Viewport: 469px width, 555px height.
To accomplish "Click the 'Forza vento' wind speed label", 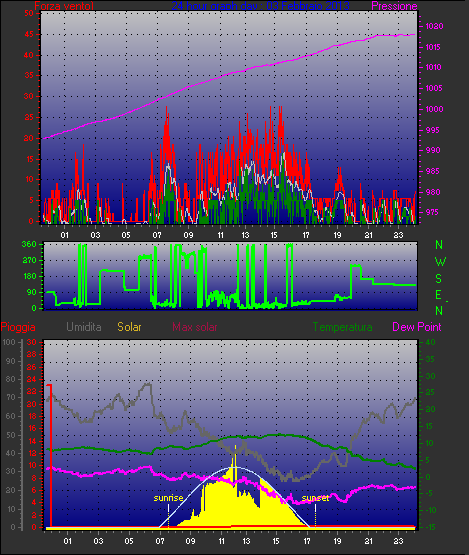I will tap(64, 6).
